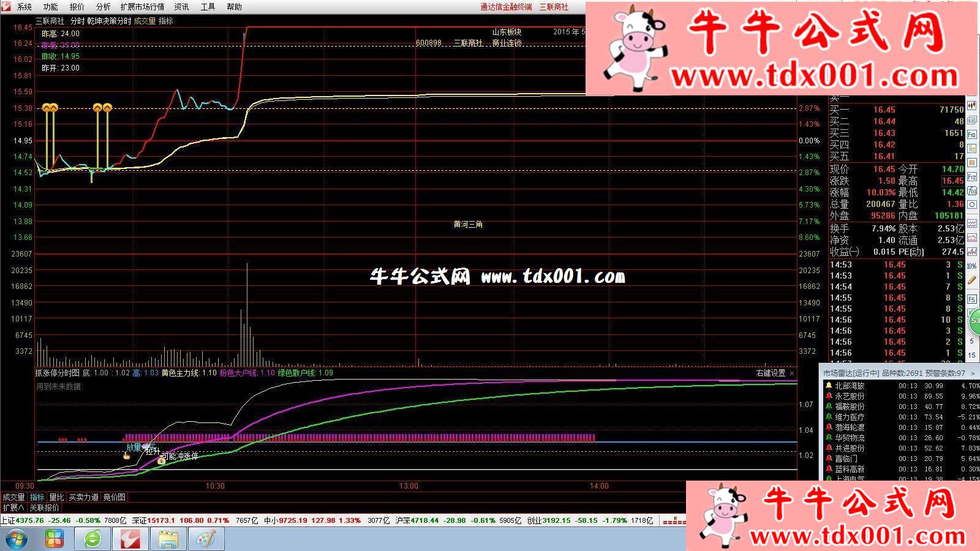Open the 分析 menu
The height and width of the screenshot is (551, 980).
104,7
